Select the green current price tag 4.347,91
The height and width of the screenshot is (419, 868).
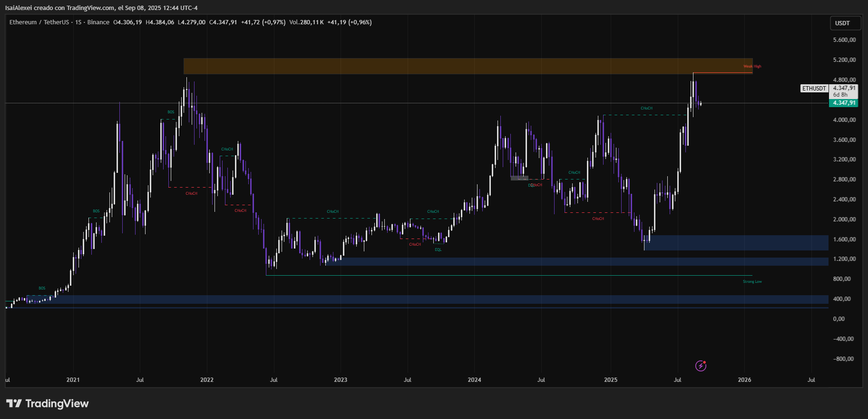844,103
